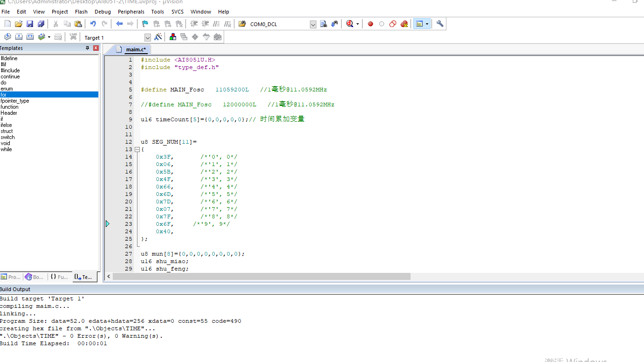Select the 'switch' template entry
This screenshot has width=644, height=362.
pos(7,137)
